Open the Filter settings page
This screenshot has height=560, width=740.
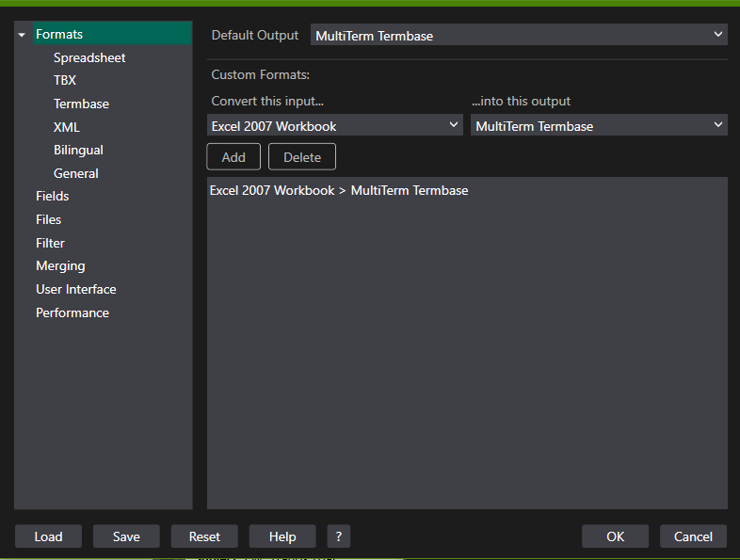click(51, 243)
